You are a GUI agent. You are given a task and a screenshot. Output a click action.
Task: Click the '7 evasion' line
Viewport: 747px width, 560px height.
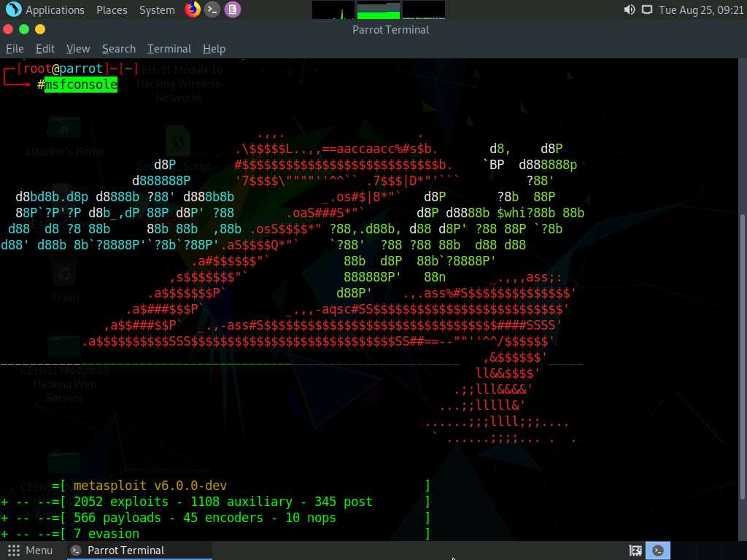[x=107, y=534]
